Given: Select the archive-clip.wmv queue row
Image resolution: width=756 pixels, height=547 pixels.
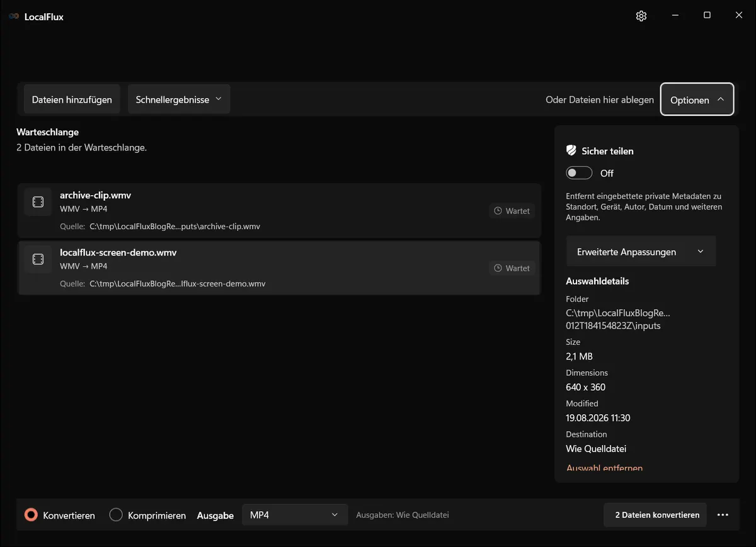Looking at the screenshot, I should [x=279, y=211].
